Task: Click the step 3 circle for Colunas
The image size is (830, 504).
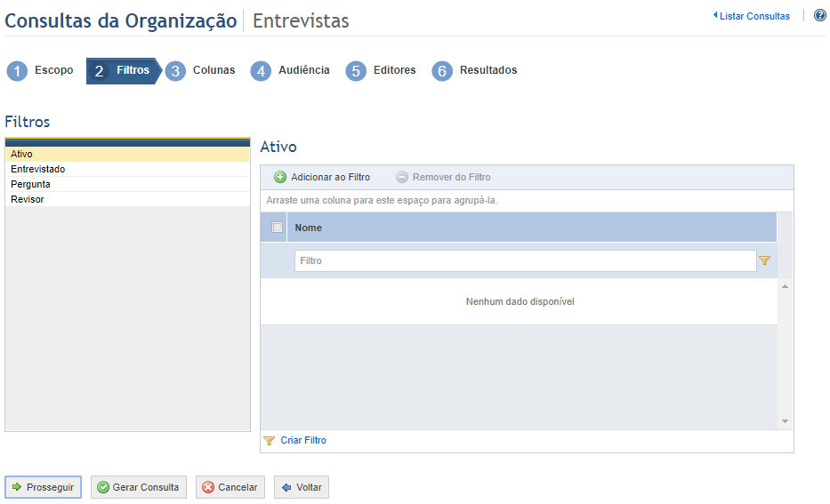Action: (x=175, y=71)
